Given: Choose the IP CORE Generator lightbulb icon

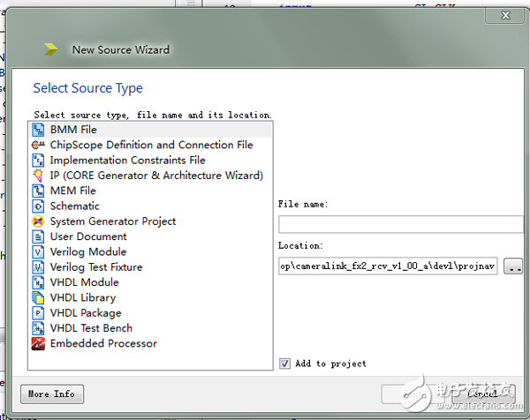Looking at the screenshot, I should coord(38,176).
